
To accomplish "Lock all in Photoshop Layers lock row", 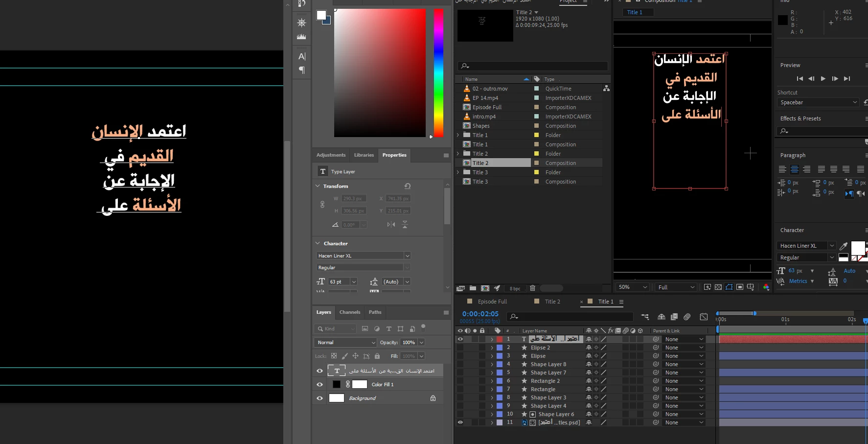I will point(377,356).
